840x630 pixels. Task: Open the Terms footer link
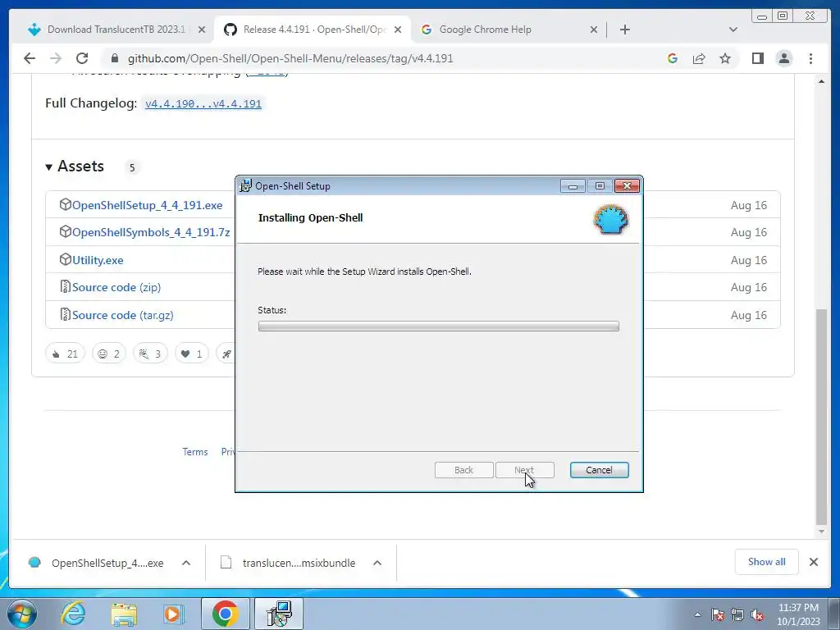click(195, 452)
